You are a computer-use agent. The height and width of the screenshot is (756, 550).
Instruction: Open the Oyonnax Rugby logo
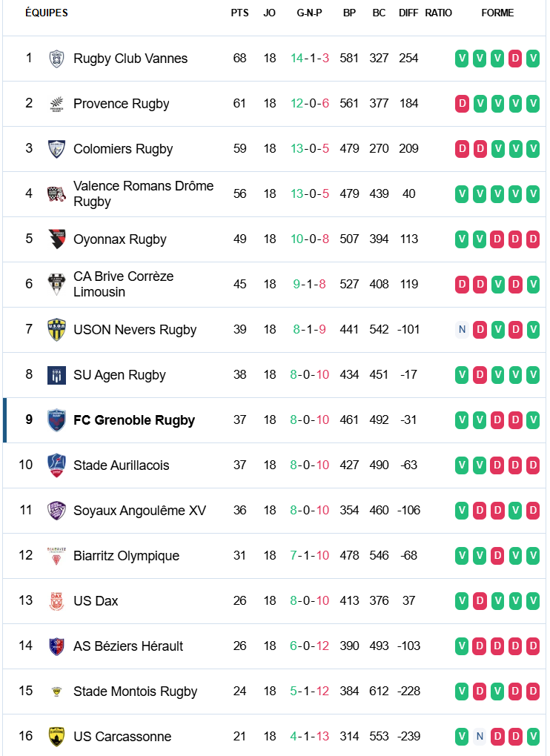coord(56,239)
